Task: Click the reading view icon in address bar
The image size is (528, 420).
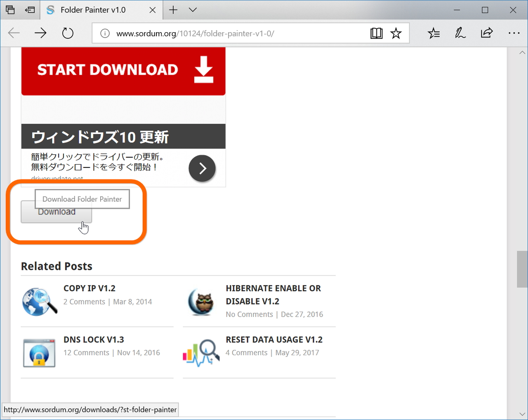Action: [x=376, y=33]
